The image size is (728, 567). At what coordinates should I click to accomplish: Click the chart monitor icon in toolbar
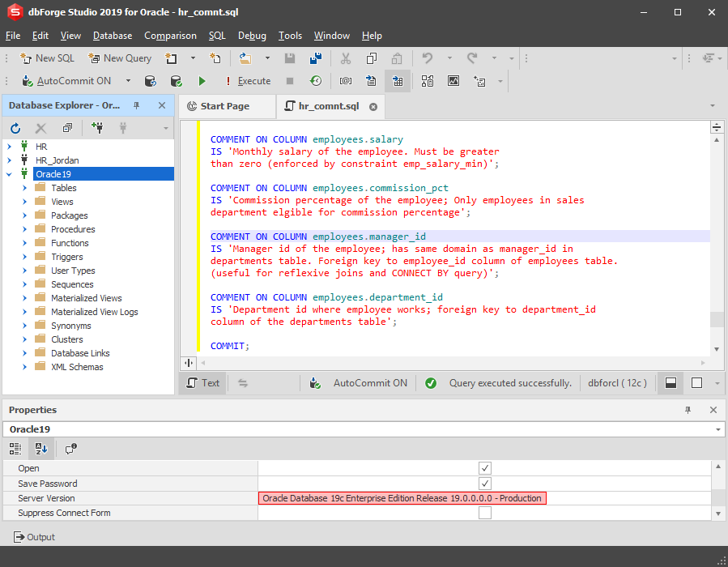[x=453, y=81]
